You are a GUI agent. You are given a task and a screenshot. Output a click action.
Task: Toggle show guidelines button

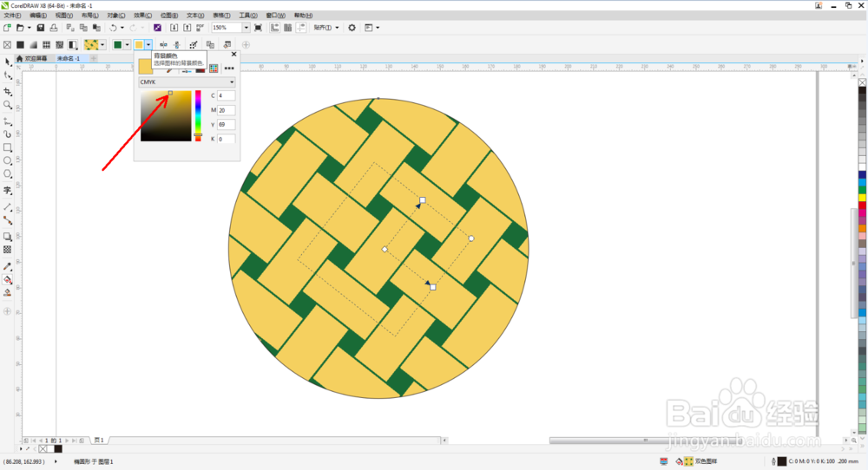(300, 28)
